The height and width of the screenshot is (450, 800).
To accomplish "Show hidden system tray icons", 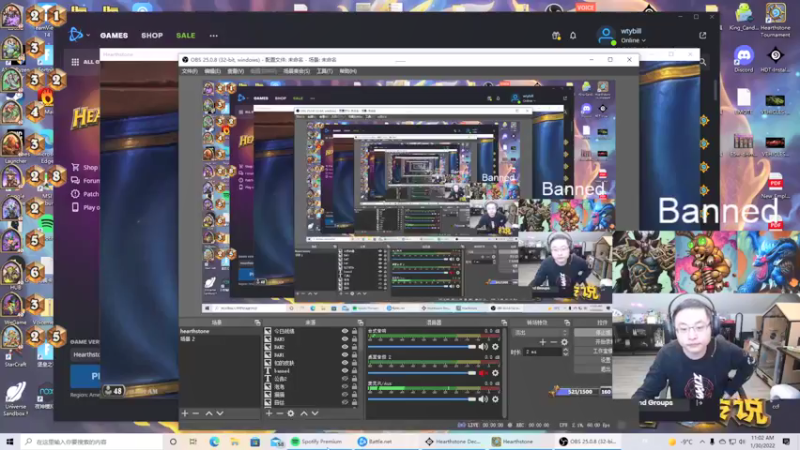I will pyautogui.click(x=702, y=441).
